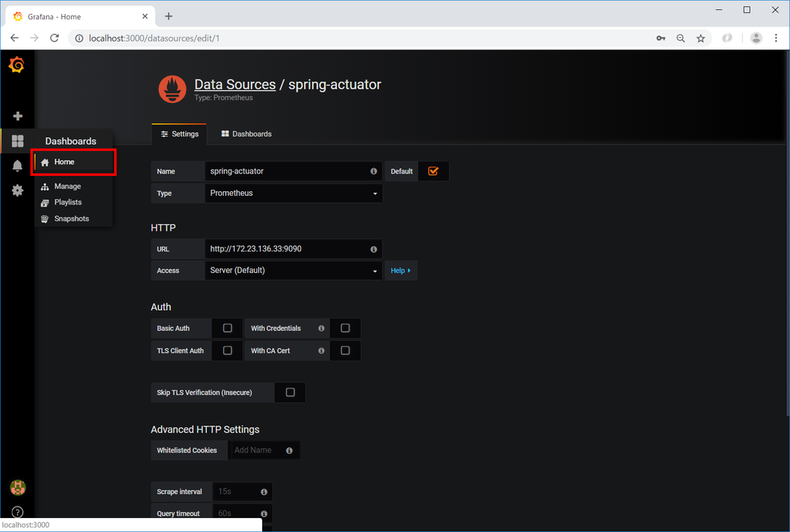
Task: Enable the With CA Cert checkbox
Action: (x=345, y=350)
